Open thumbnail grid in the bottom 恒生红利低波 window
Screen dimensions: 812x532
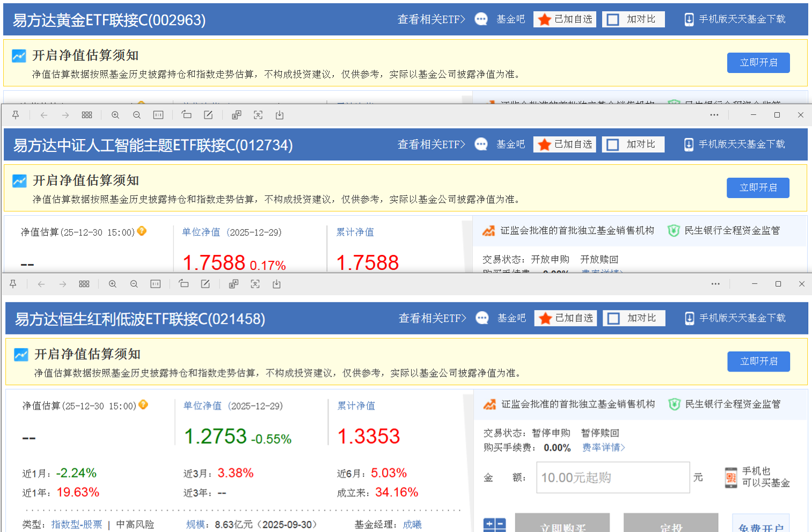(84, 284)
